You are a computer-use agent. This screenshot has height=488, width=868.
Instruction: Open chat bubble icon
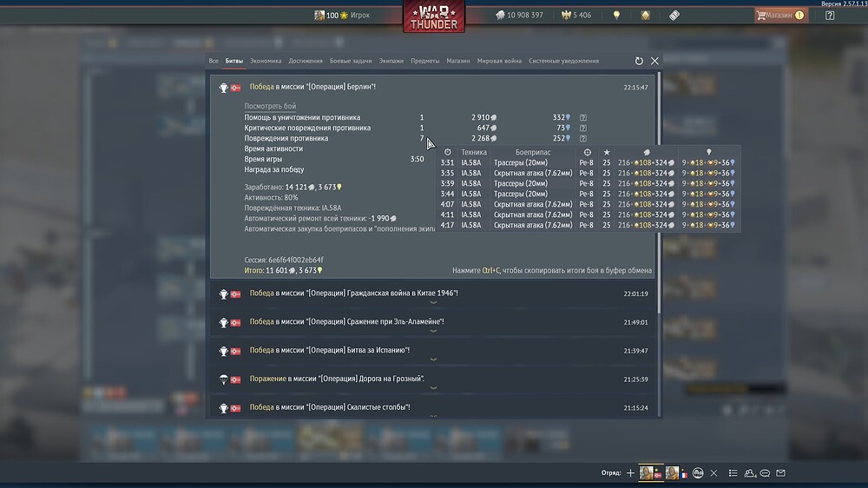click(x=765, y=473)
